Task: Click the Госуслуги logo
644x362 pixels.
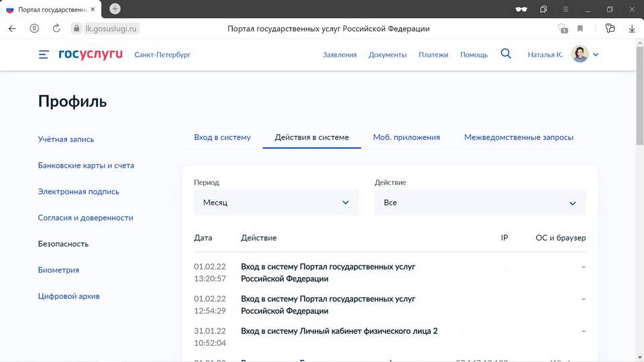Action: click(91, 54)
